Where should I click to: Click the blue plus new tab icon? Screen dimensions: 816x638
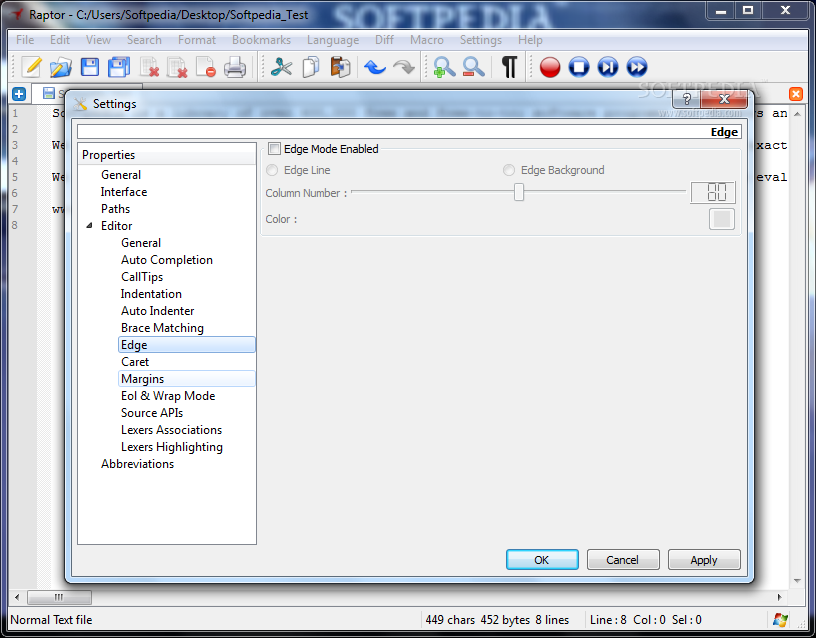point(19,94)
